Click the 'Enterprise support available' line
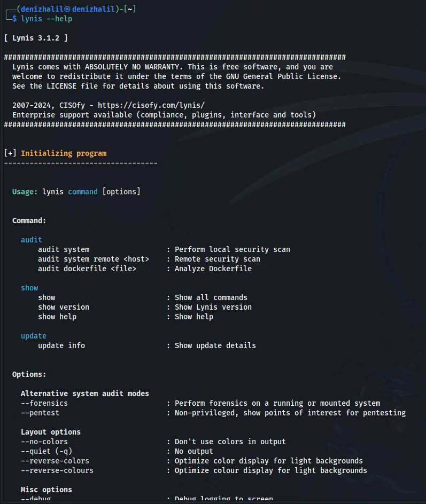Viewport: 426px width, 504px height. point(164,115)
